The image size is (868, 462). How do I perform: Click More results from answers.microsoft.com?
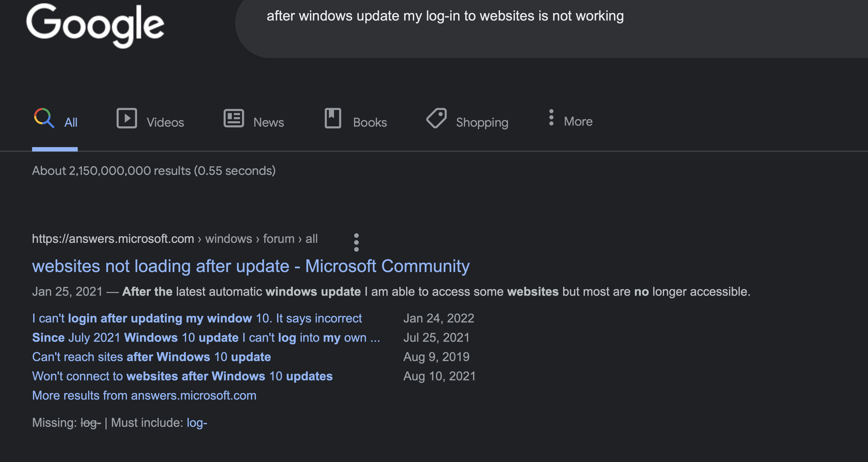tap(144, 395)
